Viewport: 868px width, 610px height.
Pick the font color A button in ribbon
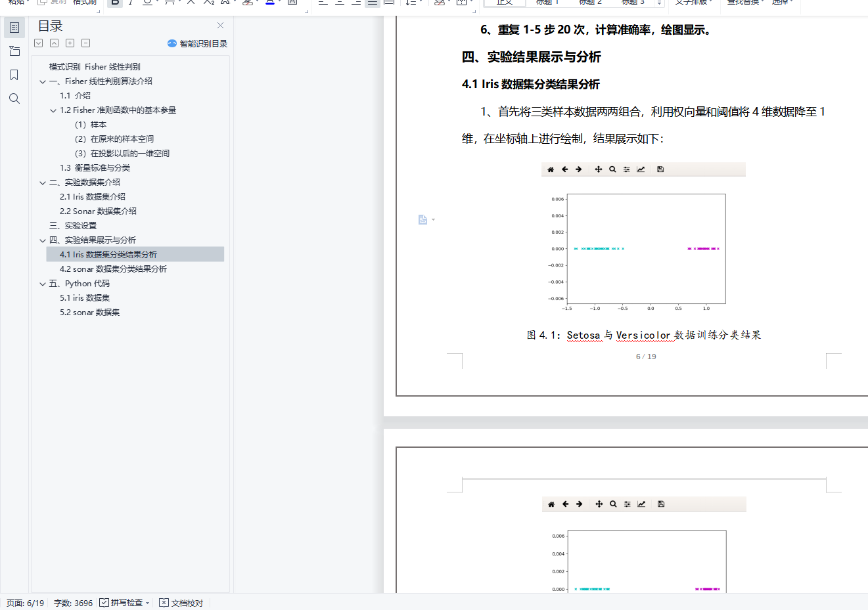pyautogui.click(x=270, y=3)
